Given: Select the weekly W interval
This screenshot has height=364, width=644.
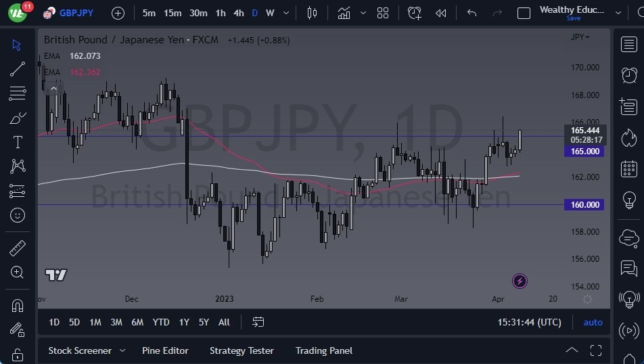Looking at the screenshot, I should coord(270,13).
